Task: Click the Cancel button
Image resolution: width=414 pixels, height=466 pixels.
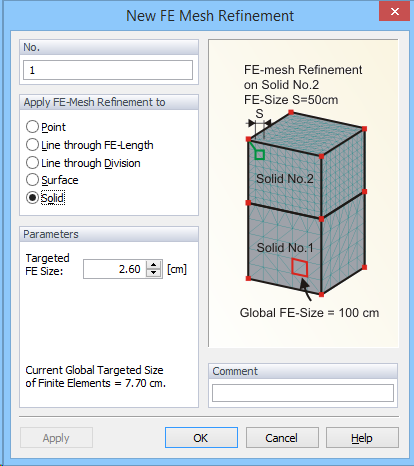Action: (282, 438)
